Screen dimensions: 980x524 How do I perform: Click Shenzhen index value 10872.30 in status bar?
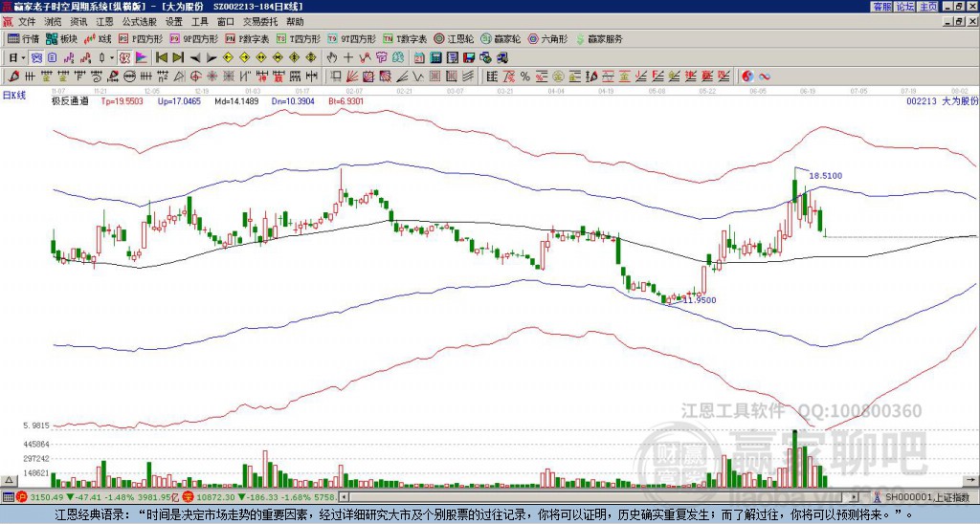coord(214,497)
